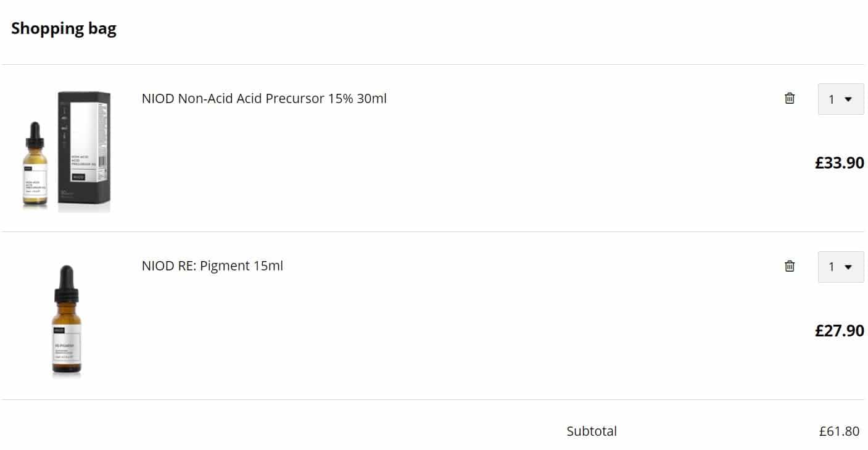Remove NIOD Non-Acid Acid Precursor with trash icon
The width and height of the screenshot is (868, 450).
pyautogui.click(x=790, y=98)
